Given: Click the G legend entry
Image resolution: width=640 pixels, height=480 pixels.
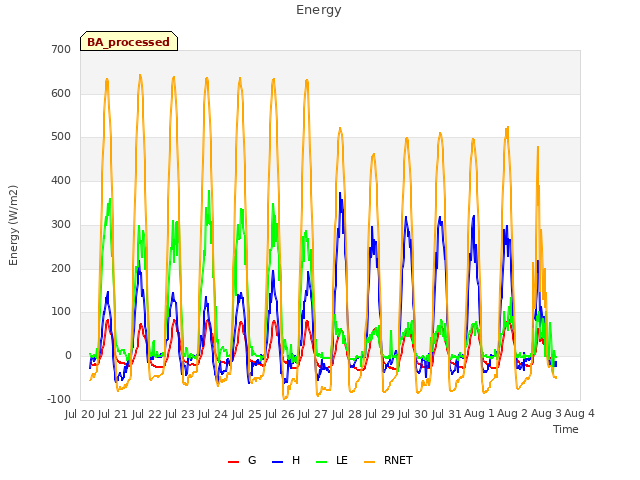Looking at the screenshot, I should pyautogui.click(x=242, y=460).
